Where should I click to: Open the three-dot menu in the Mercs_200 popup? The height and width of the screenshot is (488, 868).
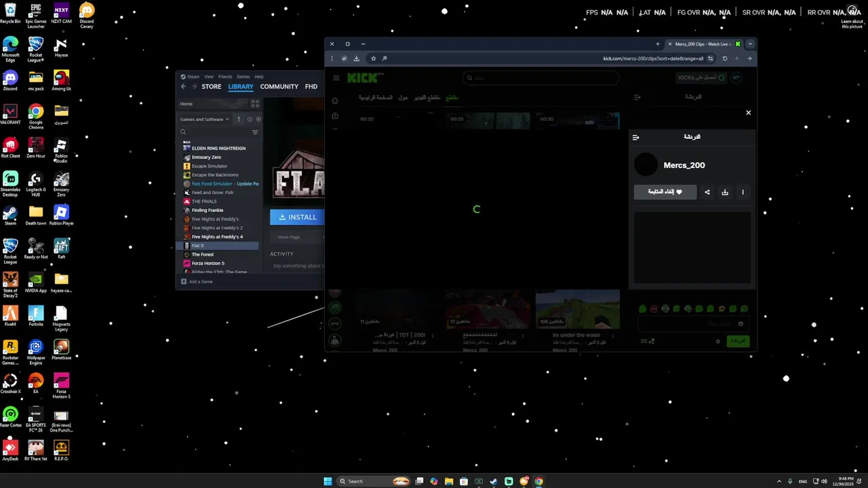click(x=743, y=192)
